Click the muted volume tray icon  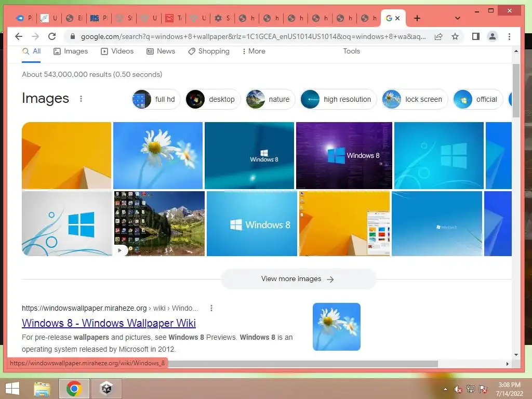tap(458, 389)
